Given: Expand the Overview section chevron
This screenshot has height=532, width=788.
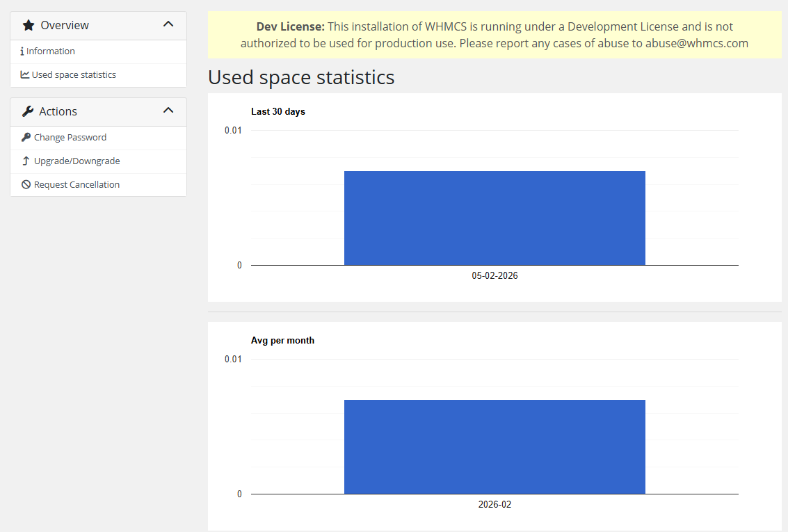Looking at the screenshot, I should tap(168, 24).
